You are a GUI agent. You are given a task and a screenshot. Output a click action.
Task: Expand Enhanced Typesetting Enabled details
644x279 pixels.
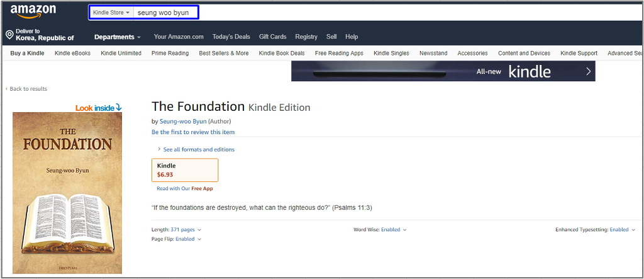click(x=595, y=230)
